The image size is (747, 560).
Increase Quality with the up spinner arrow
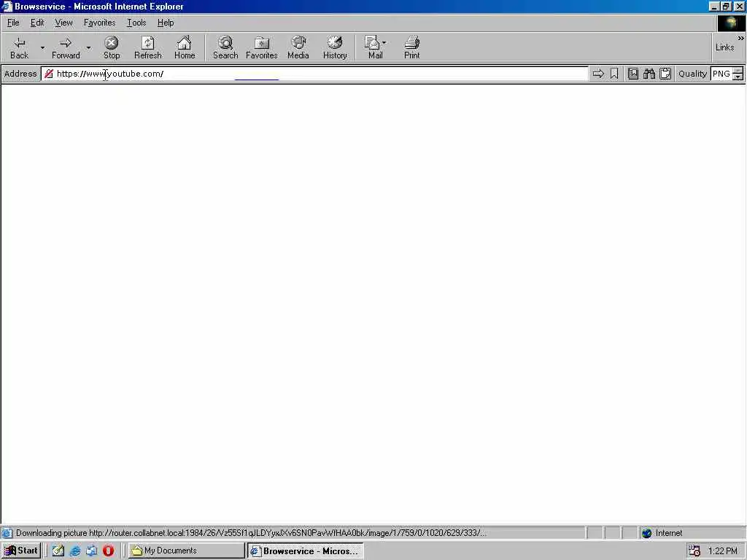click(x=738, y=71)
